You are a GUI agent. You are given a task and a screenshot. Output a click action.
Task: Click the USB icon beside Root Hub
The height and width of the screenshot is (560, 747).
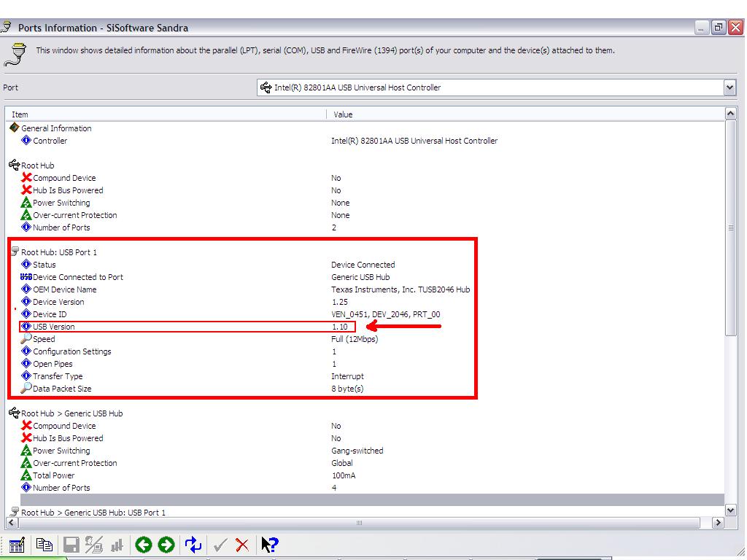(15, 165)
